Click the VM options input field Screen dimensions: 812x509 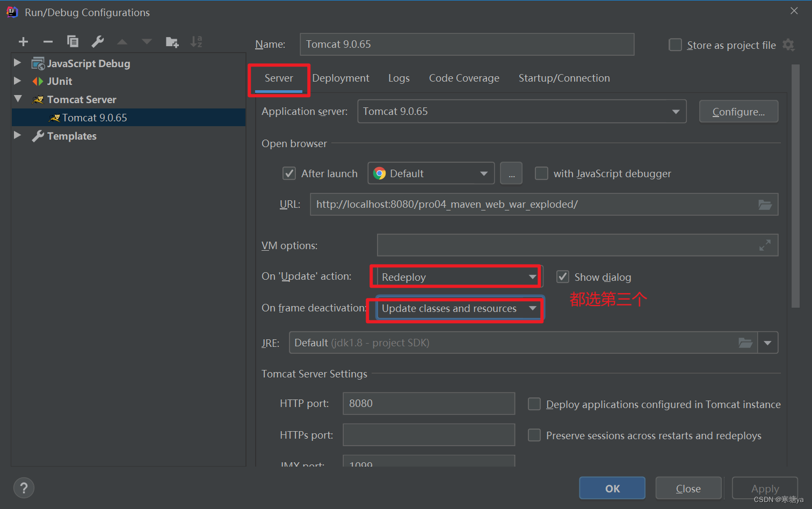point(577,245)
